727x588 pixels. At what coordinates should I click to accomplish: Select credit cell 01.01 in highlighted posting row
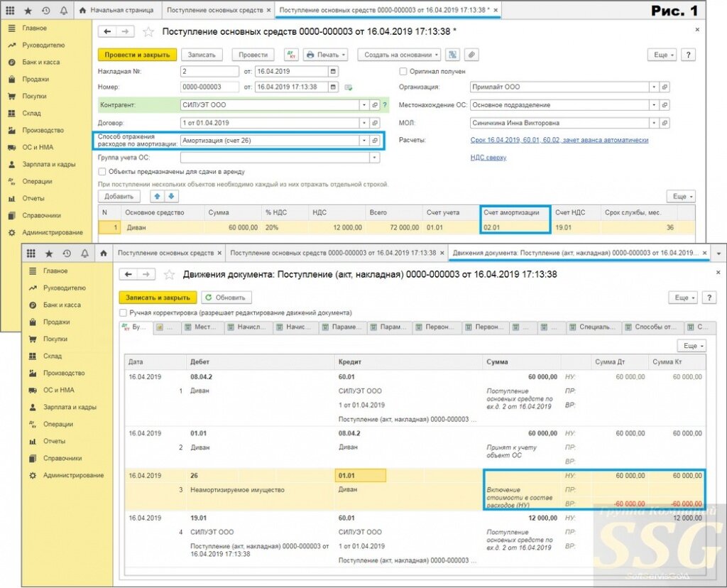(360, 476)
